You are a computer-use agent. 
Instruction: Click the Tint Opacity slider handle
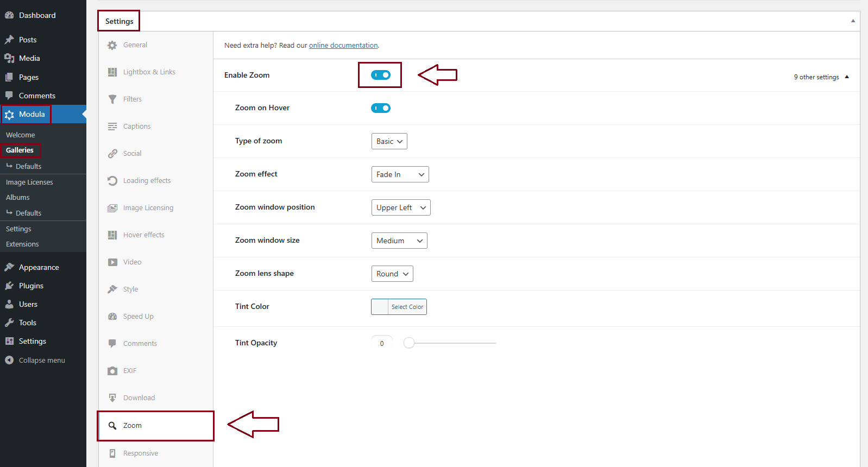click(409, 343)
